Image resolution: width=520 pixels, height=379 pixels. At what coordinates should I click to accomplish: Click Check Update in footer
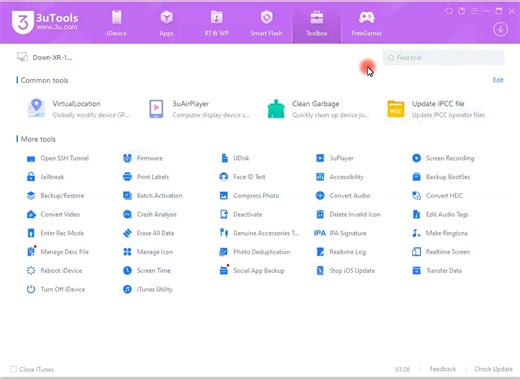click(x=493, y=369)
